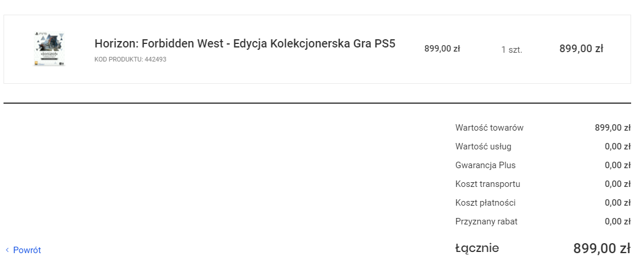Click the grand total amount beside Łącznie
The width and height of the screenshot is (644, 259).
[x=601, y=248]
